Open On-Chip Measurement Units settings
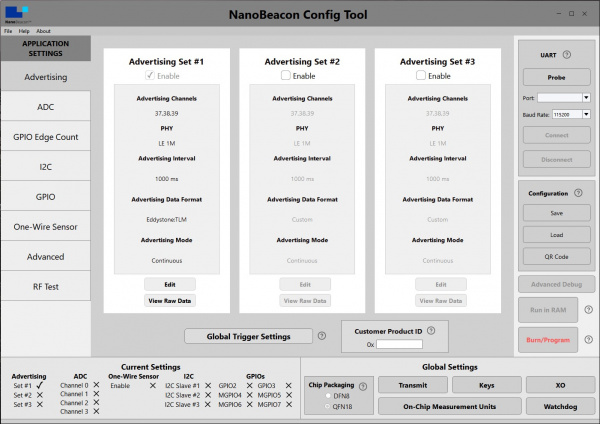600x424 pixels. [450, 406]
